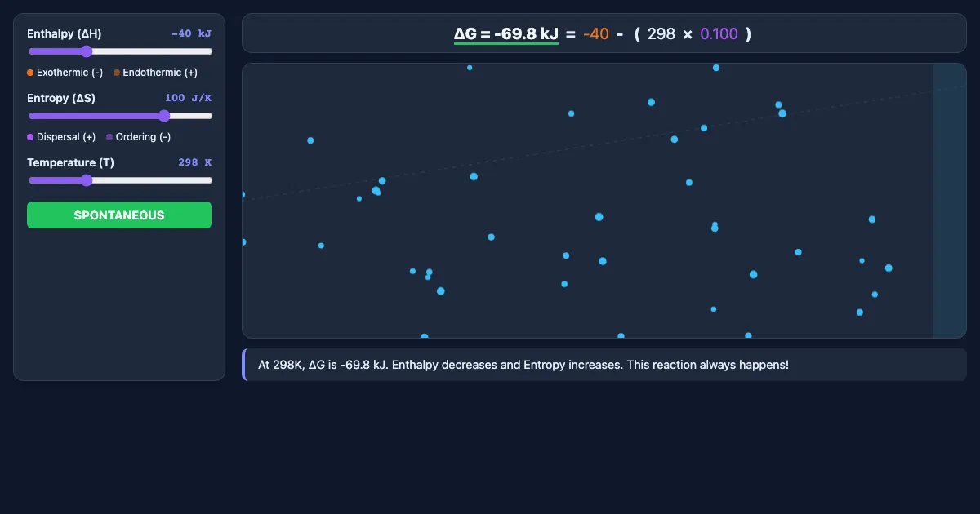This screenshot has height=514, width=980.
Task: Click the -40 kJ enthalpy value
Action: [x=191, y=33]
